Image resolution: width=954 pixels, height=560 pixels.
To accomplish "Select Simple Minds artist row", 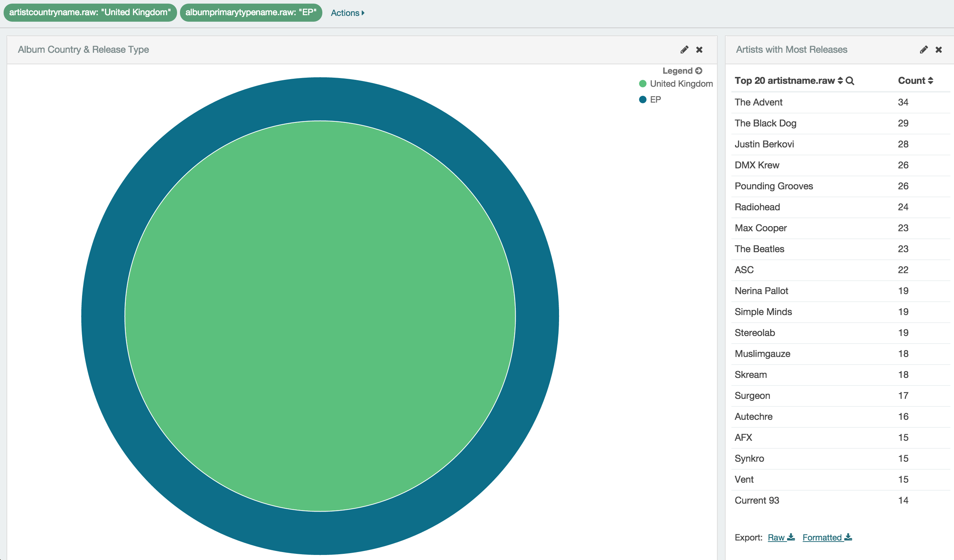I will pos(841,312).
